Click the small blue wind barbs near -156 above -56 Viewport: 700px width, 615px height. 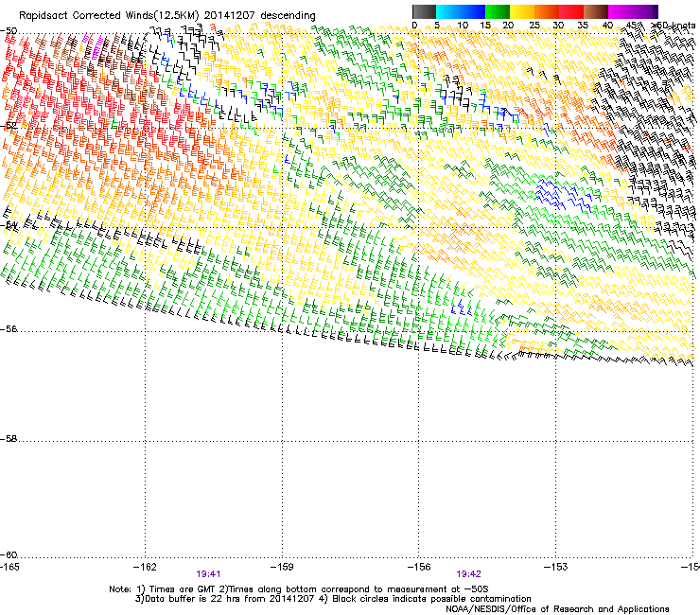point(462,307)
